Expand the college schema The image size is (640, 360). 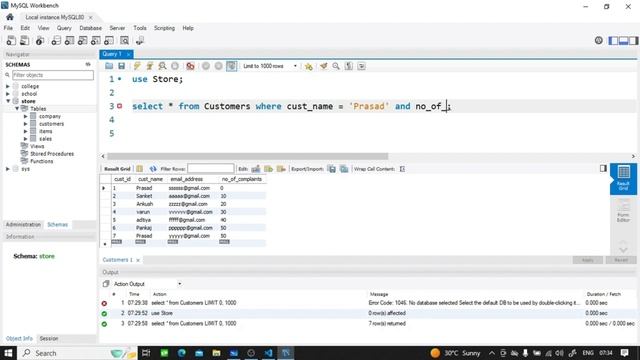(7, 87)
